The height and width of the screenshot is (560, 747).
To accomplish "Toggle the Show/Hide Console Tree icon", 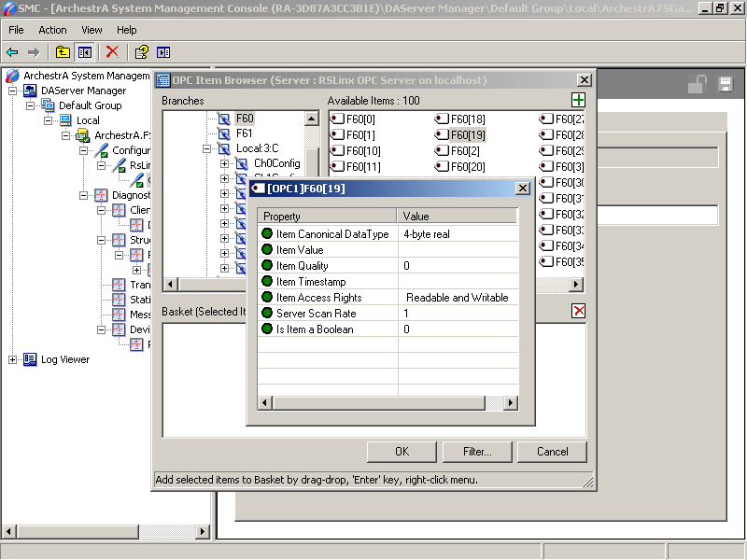I will point(85,52).
